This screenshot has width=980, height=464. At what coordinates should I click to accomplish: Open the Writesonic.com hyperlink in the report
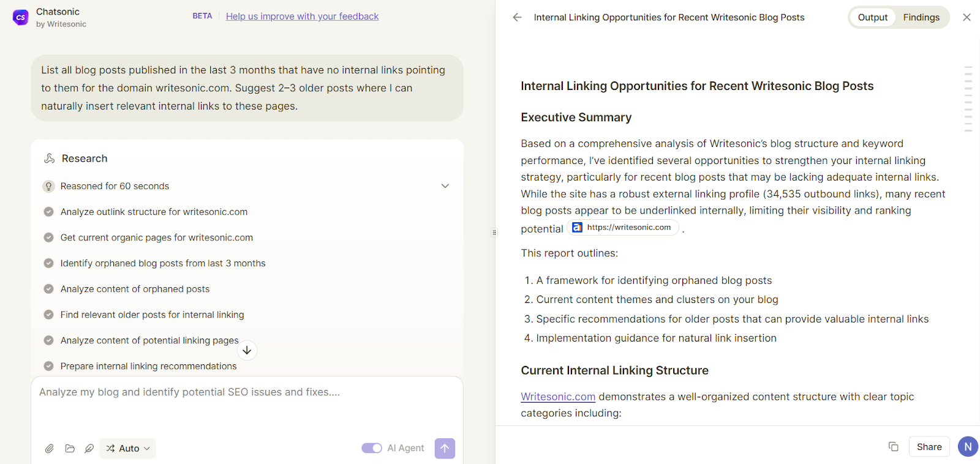pos(558,397)
